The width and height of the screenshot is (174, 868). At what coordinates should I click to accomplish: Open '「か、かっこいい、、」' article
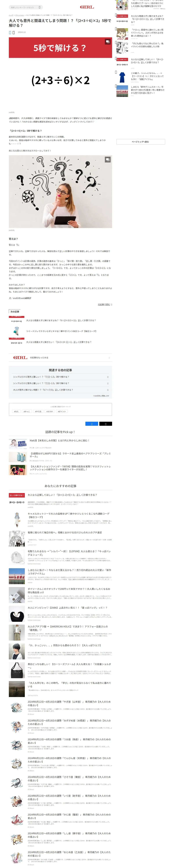tap(64, 646)
